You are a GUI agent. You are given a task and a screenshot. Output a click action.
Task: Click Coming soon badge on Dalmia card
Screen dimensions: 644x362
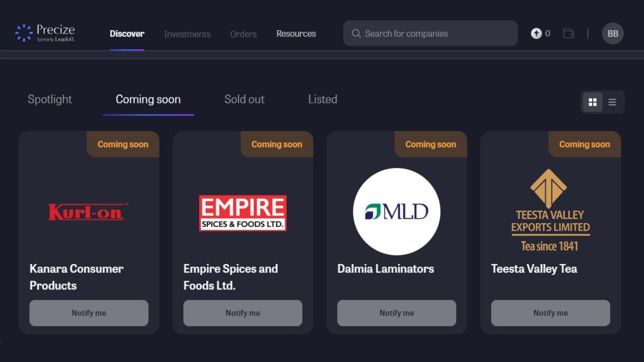(431, 144)
